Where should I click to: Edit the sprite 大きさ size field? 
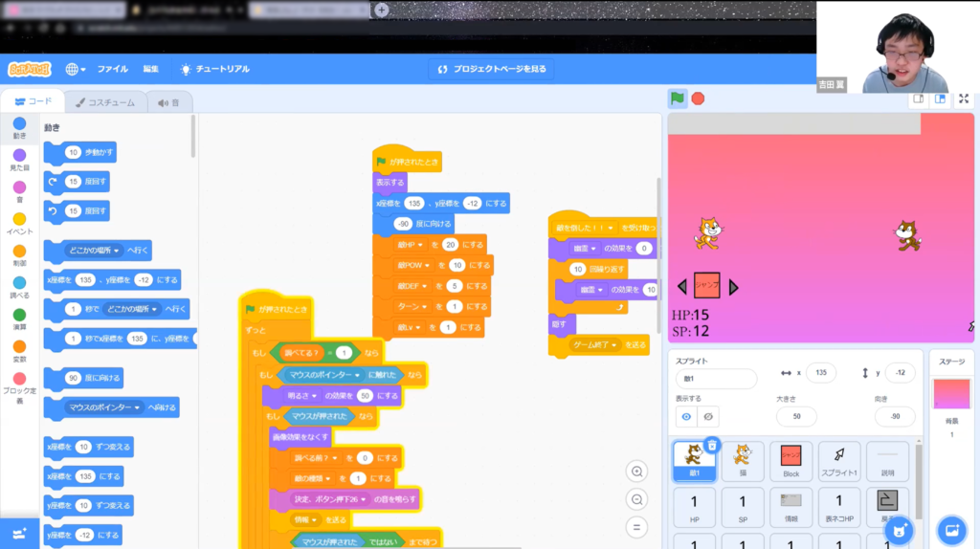[796, 416]
